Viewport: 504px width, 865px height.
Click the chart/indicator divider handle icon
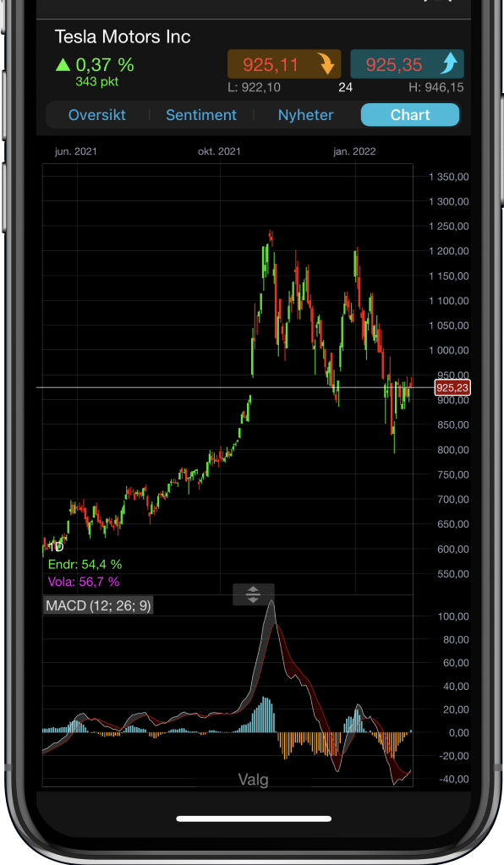pos(253,594)
